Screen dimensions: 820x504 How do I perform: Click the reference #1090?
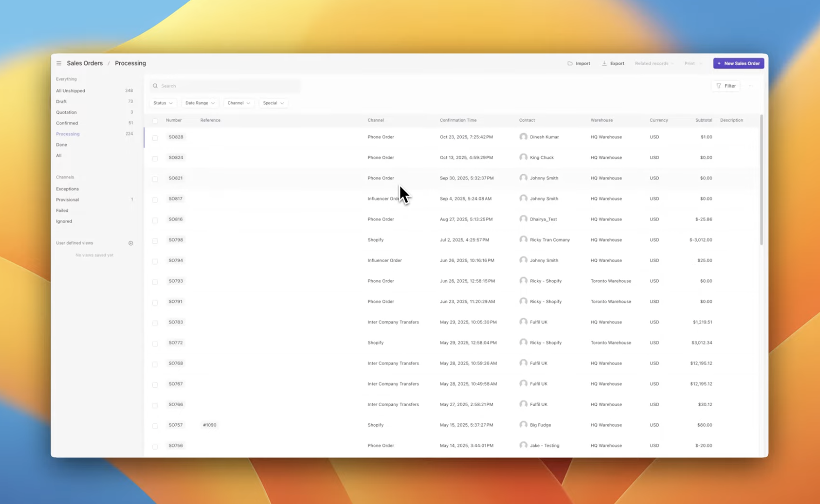click(210, 425)
